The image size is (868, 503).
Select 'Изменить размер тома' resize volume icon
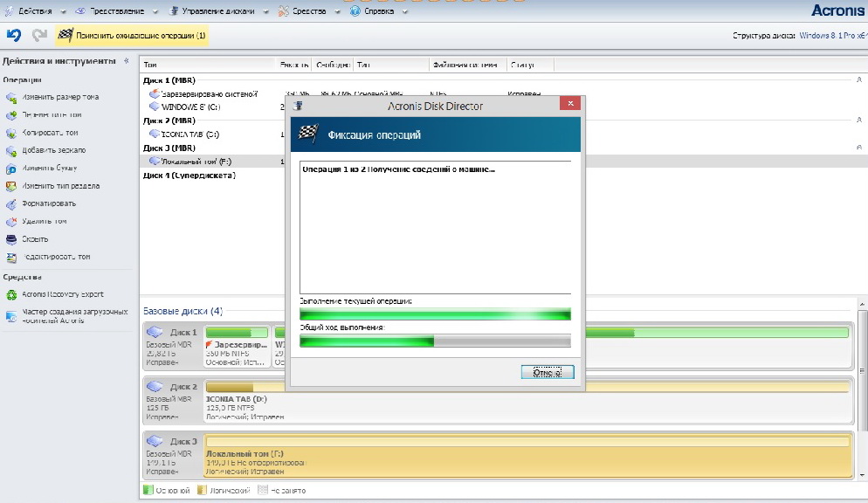(10, 97)
